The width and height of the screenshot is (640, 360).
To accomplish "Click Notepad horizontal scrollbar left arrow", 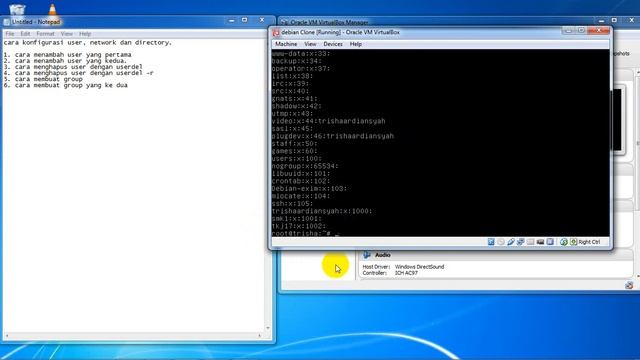I will point(7,336).
